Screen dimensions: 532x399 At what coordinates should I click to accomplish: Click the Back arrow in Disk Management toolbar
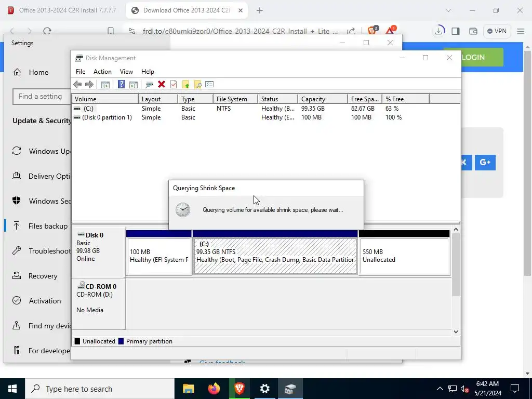pyautogui.click(x=77, y=85)
